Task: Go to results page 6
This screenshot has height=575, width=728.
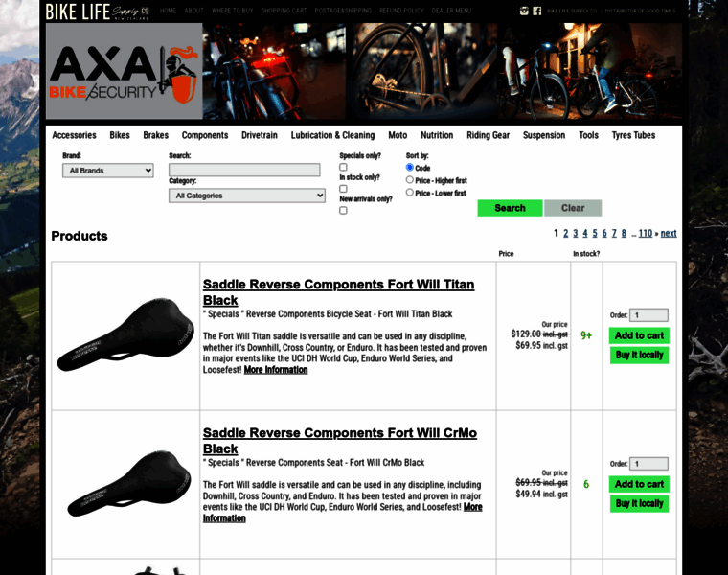Action: 604,233
